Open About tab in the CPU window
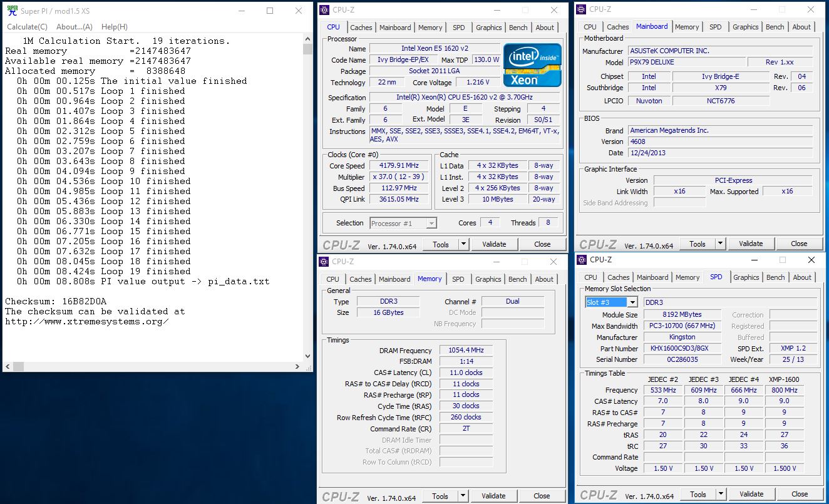This screenshot has height=504, width=829. pos(545,28)
